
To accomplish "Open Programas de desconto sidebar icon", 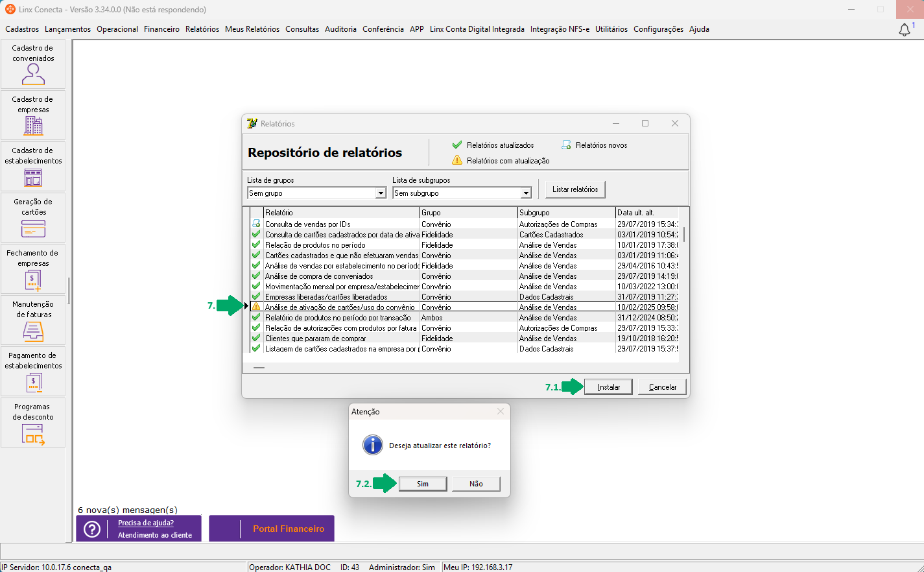I will pyautogui.click(x=33, y=434).
